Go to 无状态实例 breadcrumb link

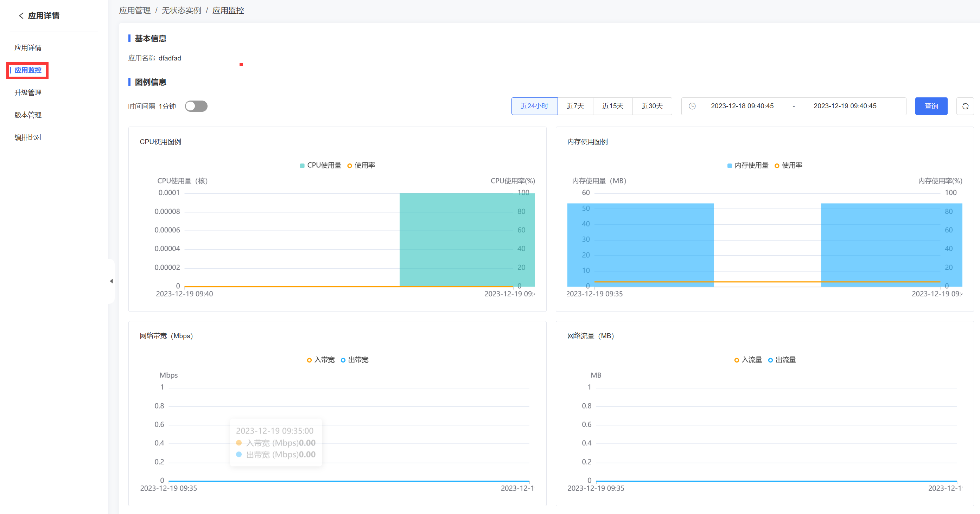[x=181, y=10]
